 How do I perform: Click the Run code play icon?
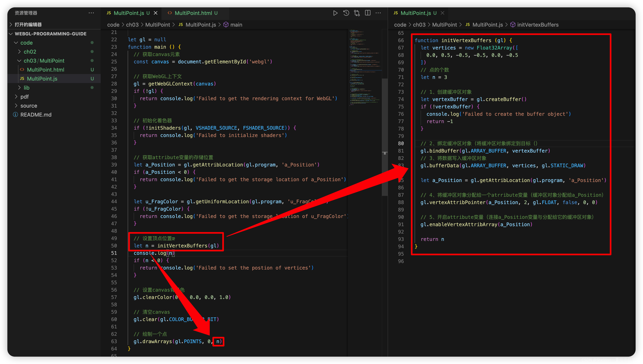tap(335, 13)
